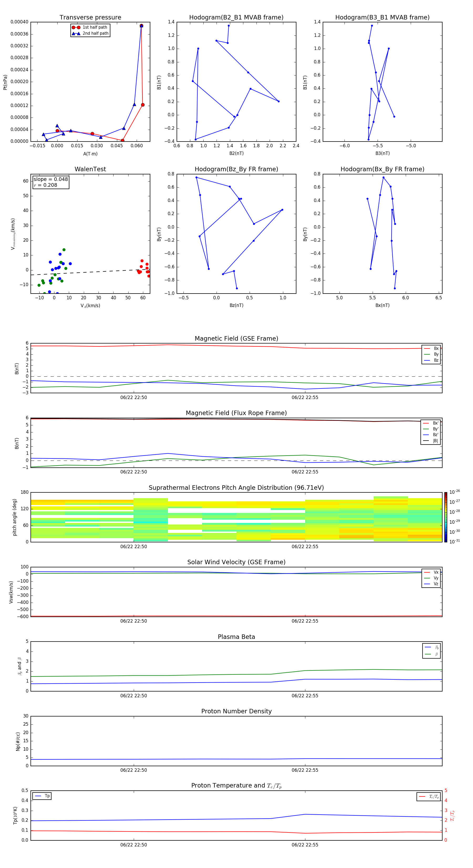This screenshot has width=473, height=868.
Task: Click the 'Pt(nPa)' y-axis label
Action: (x=5, y=82)
